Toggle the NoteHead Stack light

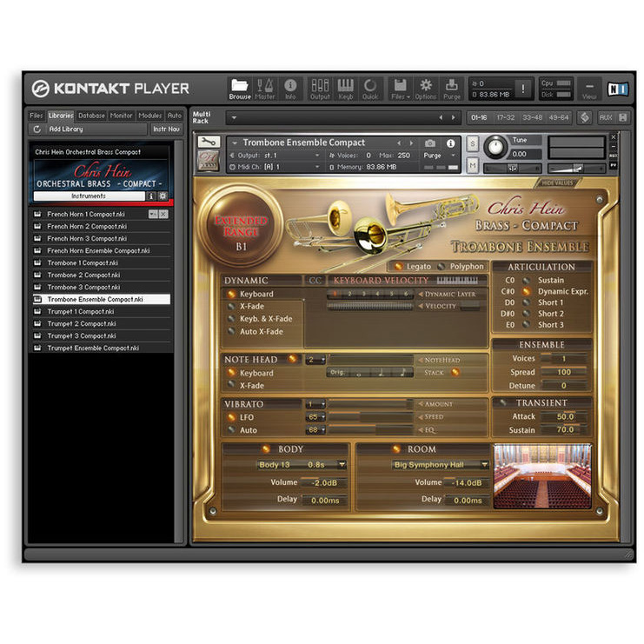pos(455,373)
